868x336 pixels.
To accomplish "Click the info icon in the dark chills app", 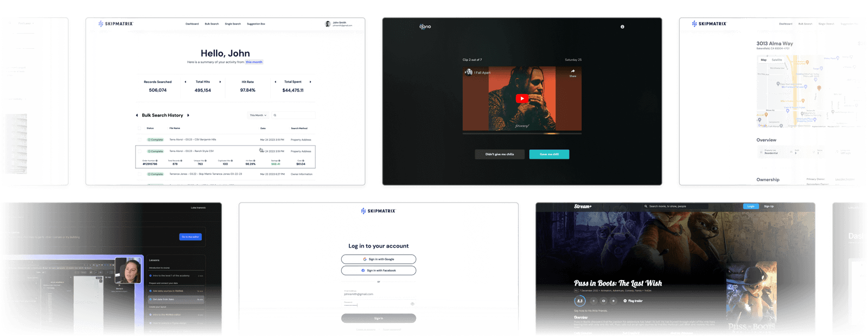I will tap(622, 27).
